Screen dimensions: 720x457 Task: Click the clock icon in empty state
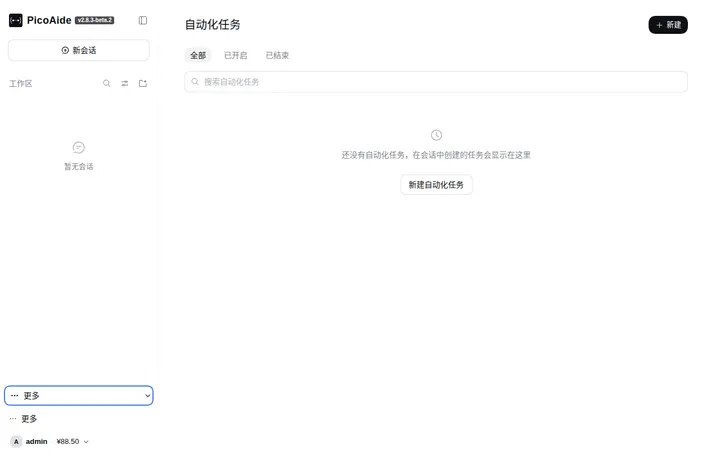436,135
